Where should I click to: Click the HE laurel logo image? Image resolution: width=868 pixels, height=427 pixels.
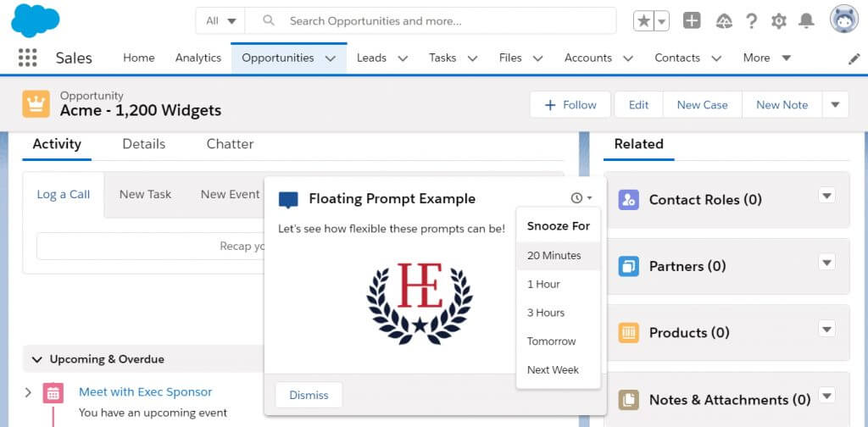(x=420, y=303)
